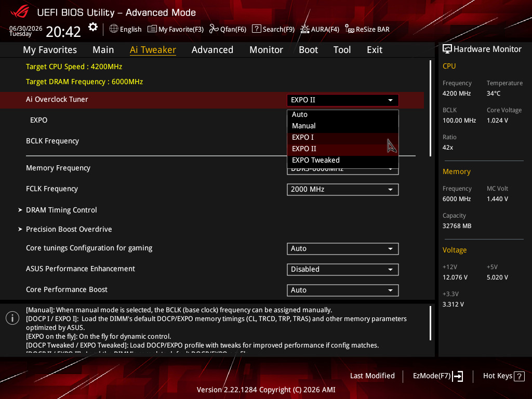Open the settings gear beside the clock
The height and width of the screenshot is (399, 532).
point(93,27)
